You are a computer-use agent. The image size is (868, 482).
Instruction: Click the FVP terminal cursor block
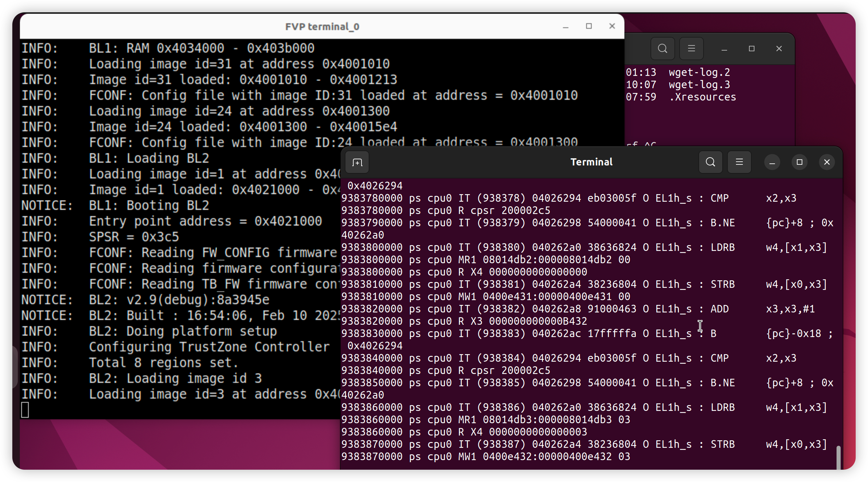coord(25,410)
